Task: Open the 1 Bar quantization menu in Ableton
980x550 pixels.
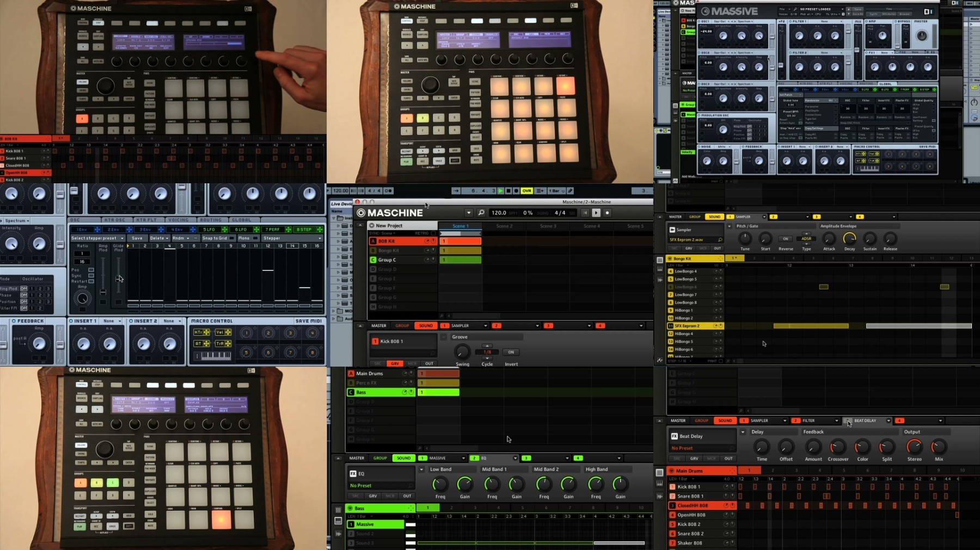Action: pos(556,191)
